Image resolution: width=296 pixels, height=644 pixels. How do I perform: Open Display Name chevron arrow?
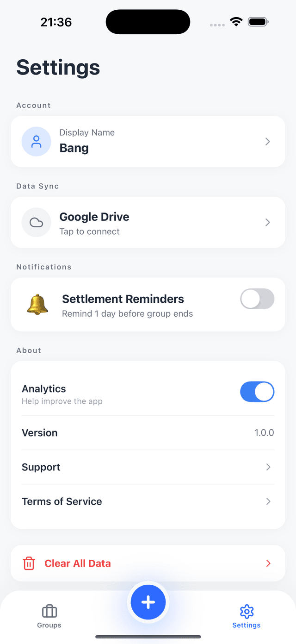268,142
